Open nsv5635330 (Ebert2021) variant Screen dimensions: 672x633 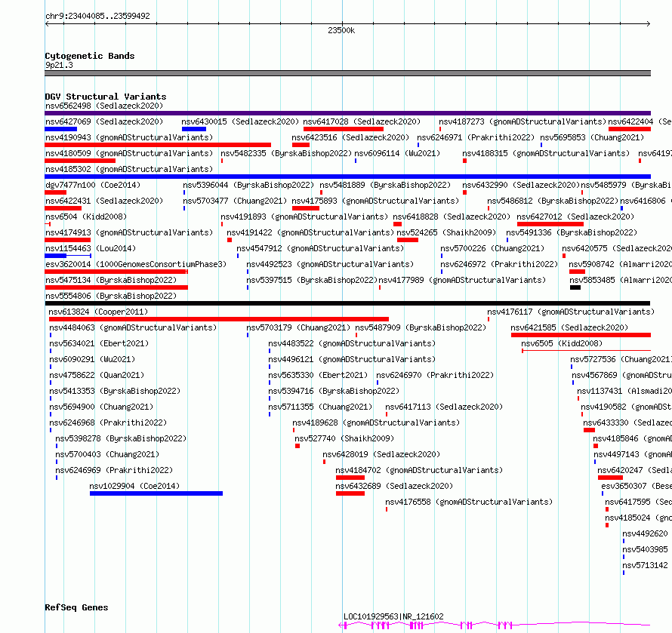(318, 375)
